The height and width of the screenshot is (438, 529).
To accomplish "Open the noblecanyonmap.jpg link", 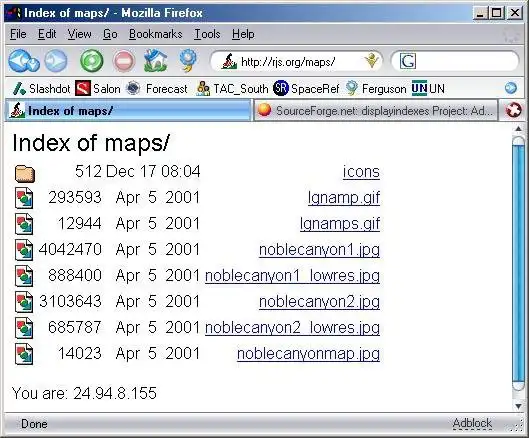I will coord(308,354).
